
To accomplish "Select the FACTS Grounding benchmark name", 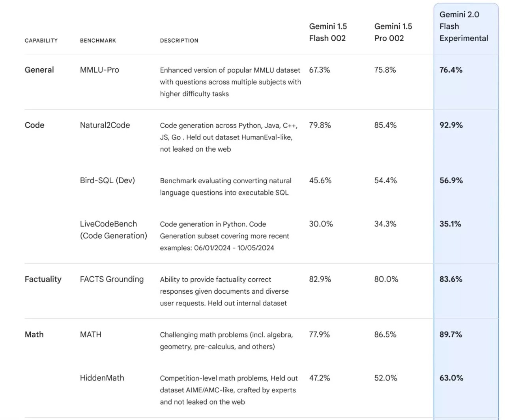I will click(x=112, y=279).
